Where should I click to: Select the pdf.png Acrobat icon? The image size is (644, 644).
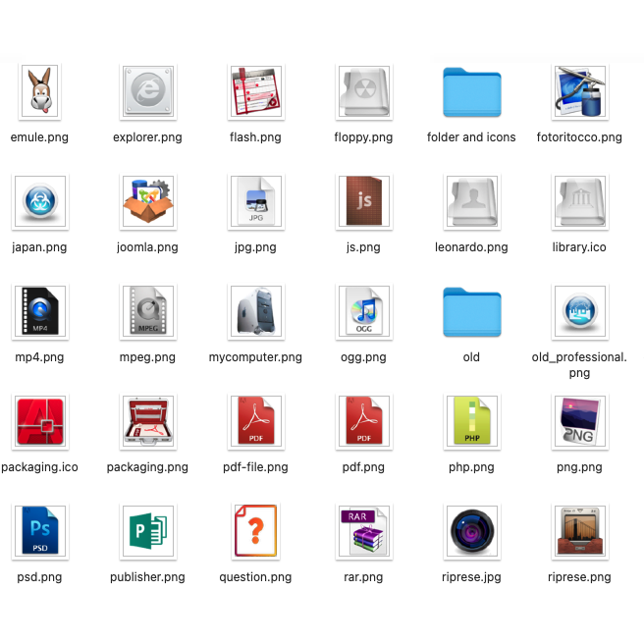[x=364, y=422]
